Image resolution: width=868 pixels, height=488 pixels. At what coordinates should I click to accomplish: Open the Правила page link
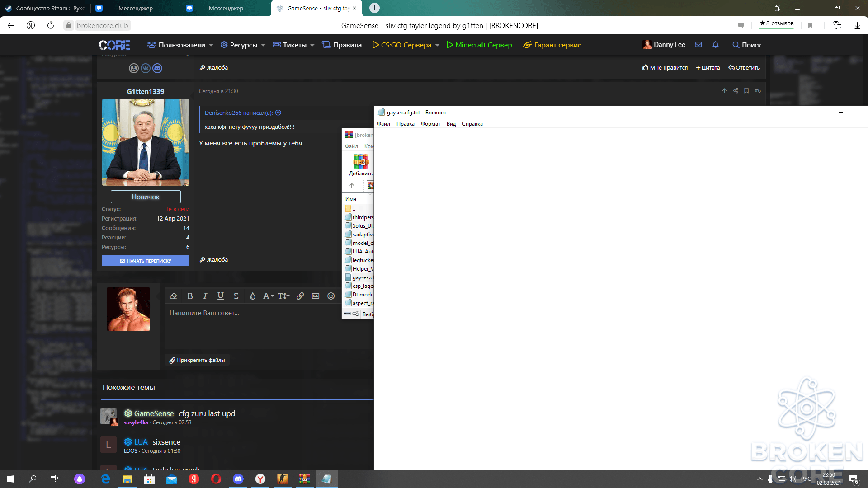pos(342,45)
